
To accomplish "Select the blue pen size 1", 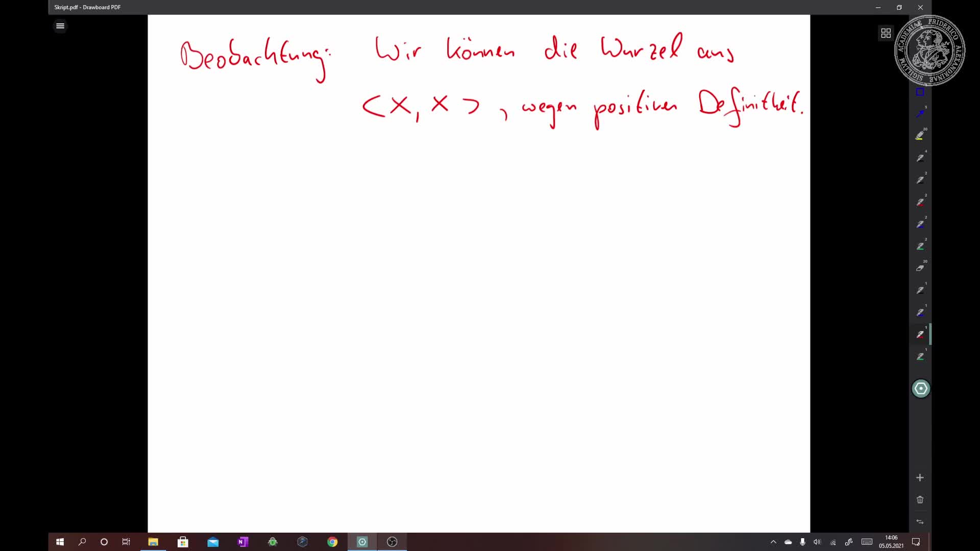I will 920,312.
